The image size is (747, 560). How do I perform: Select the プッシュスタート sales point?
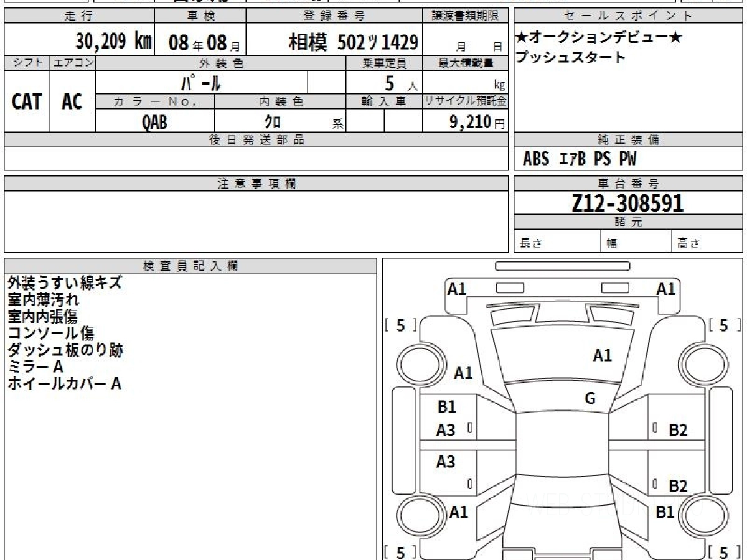[x=570, y=58]
